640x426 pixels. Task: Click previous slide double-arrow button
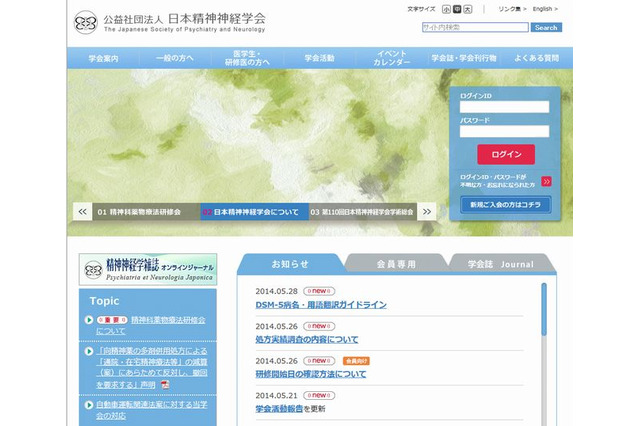pyautogui.click(x=82, y=212)
